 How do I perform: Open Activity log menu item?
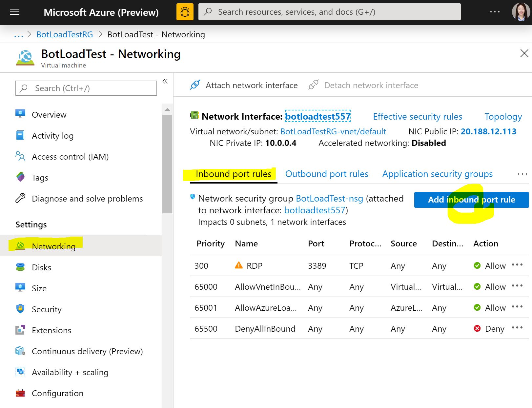52,136
